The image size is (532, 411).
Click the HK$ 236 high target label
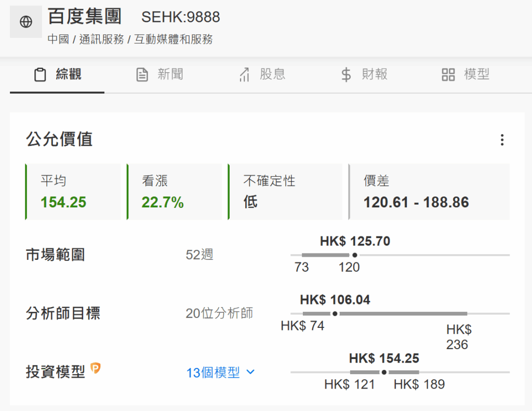459,337
